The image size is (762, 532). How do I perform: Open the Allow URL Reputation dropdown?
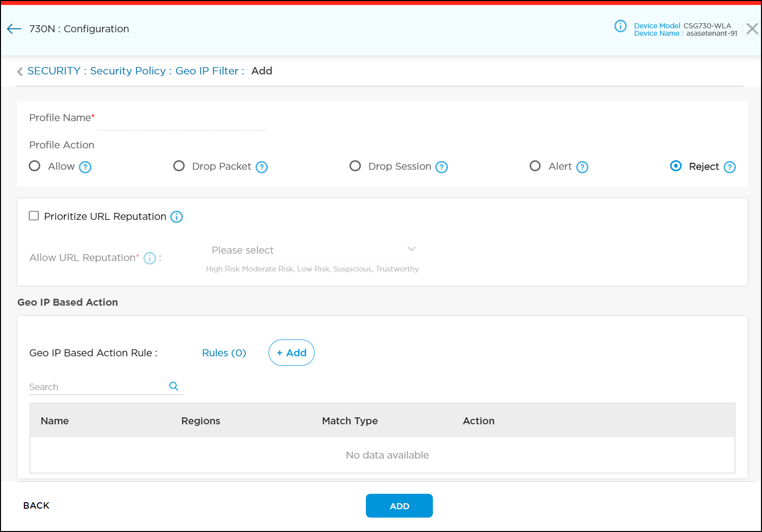pyautogui.click(x=311, y=250)
